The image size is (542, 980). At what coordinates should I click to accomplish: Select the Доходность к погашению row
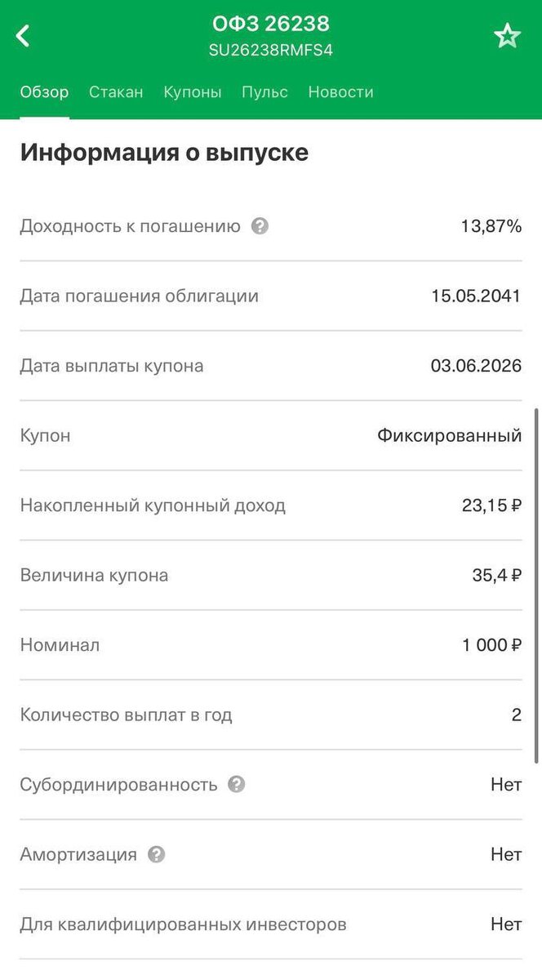point(271,225)
